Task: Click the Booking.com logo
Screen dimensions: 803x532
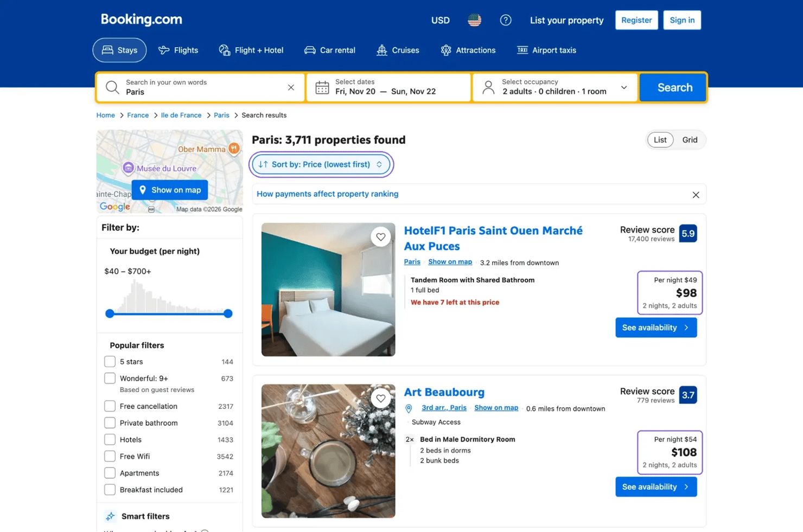Action: pyautogui.click(x=142, y=20)
